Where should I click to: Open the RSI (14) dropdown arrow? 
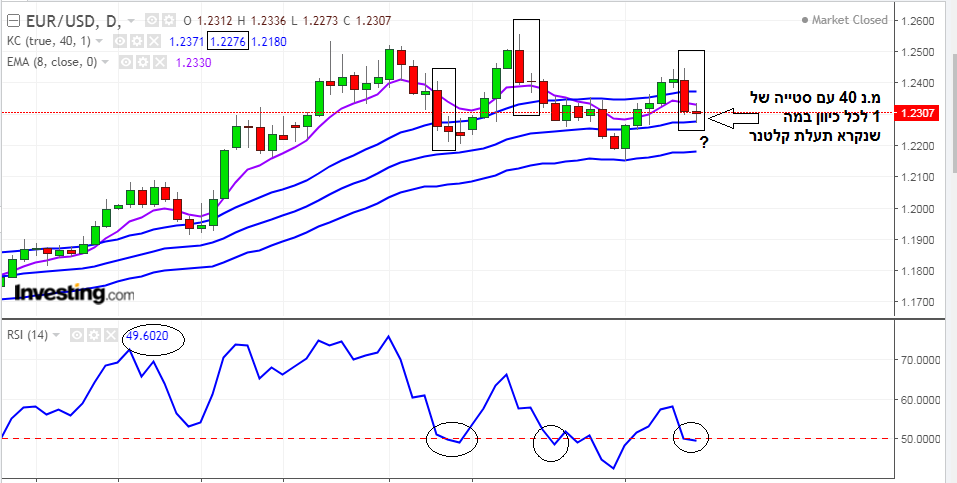point(57,335)
